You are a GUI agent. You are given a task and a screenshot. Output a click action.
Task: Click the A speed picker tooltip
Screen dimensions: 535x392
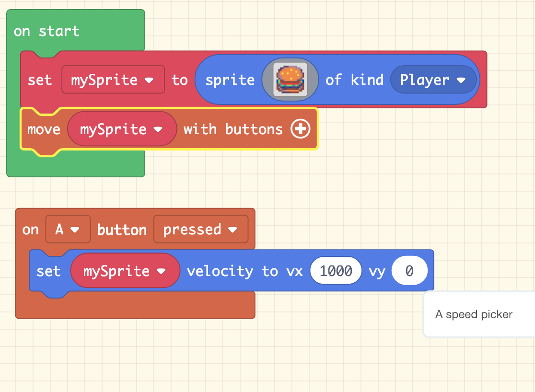click(x=474, y=314)
